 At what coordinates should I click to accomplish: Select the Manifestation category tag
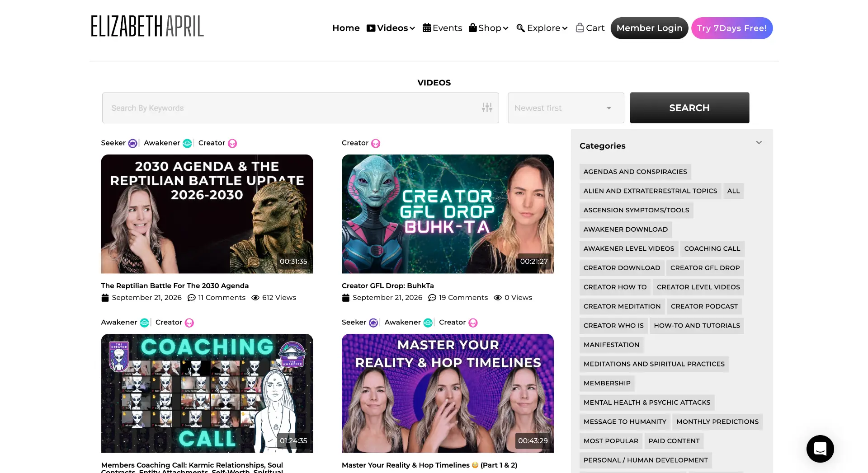[x=611, y=345]
